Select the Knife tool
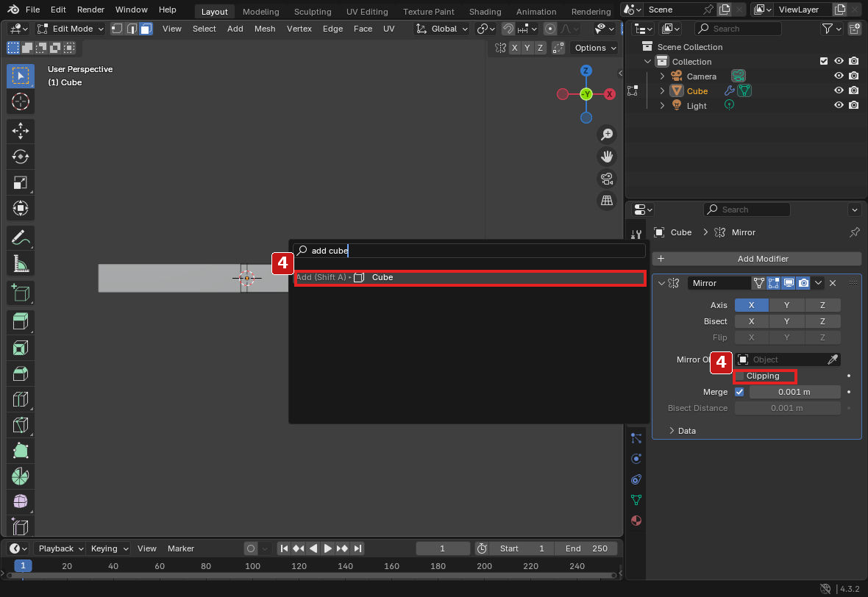 [21, 425]
